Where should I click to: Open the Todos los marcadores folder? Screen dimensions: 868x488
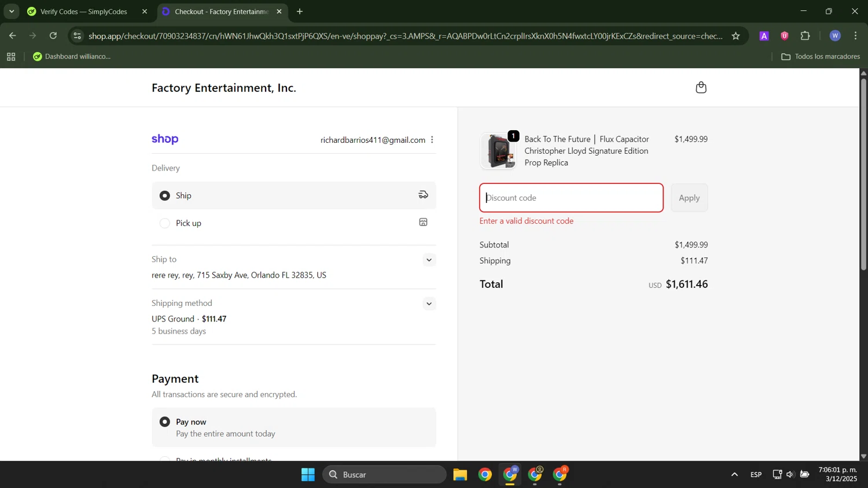click(821, 57)
